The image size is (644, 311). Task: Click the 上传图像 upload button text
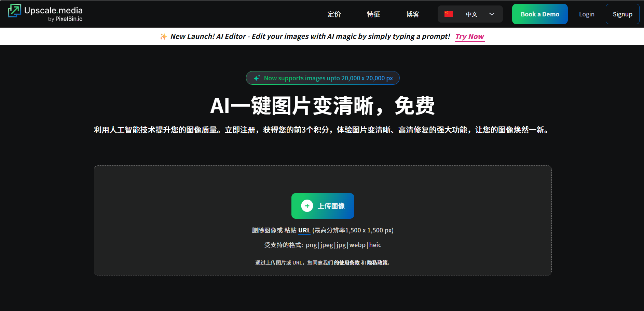331,206
